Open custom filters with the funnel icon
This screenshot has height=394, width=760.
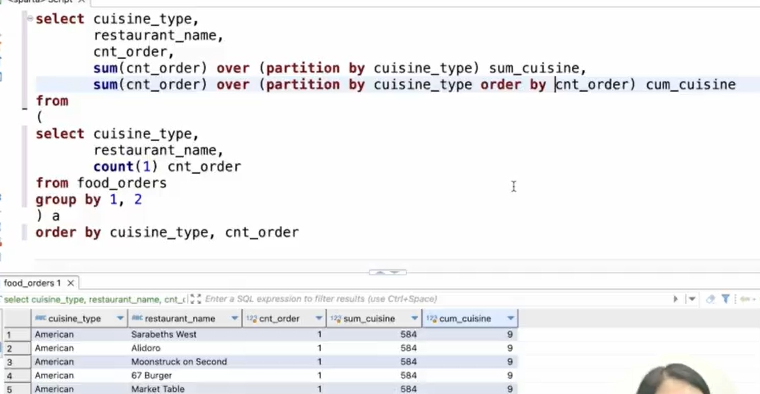[726, 299]
